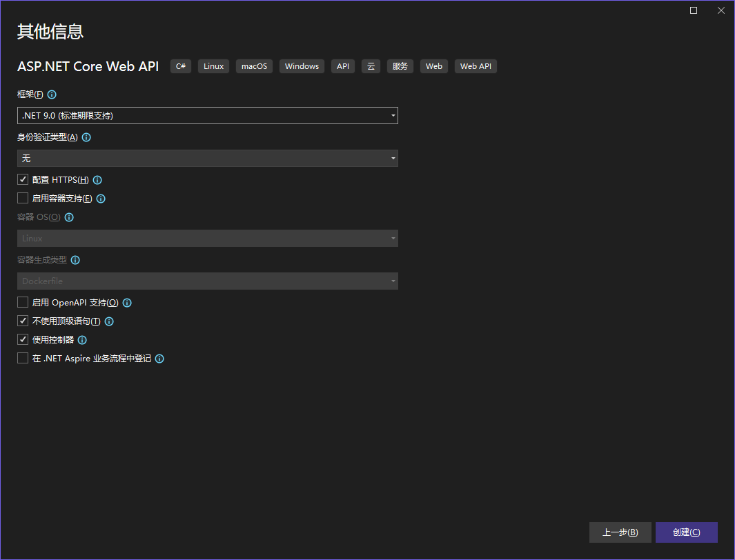Screen dimensions: 735x560
Task: Click info icon next to 使用控制器
Action: 82,340
